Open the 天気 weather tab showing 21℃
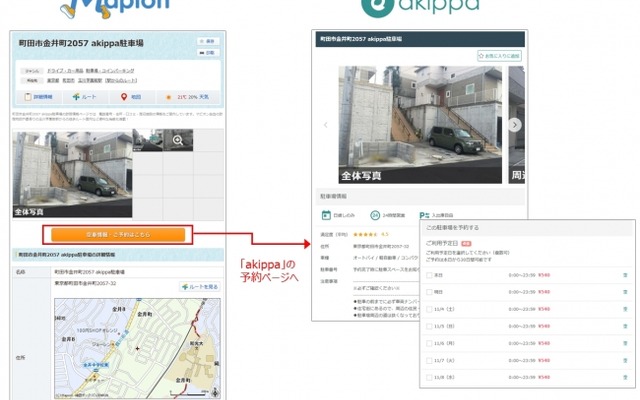640x400 pixels. pyautogui.click(x=189, y=97)
